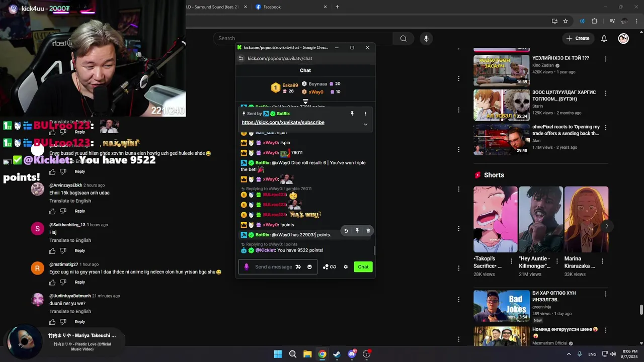Open Kick chat settings gear
This screenshot has height=362, width=644.
click(346, 267)
